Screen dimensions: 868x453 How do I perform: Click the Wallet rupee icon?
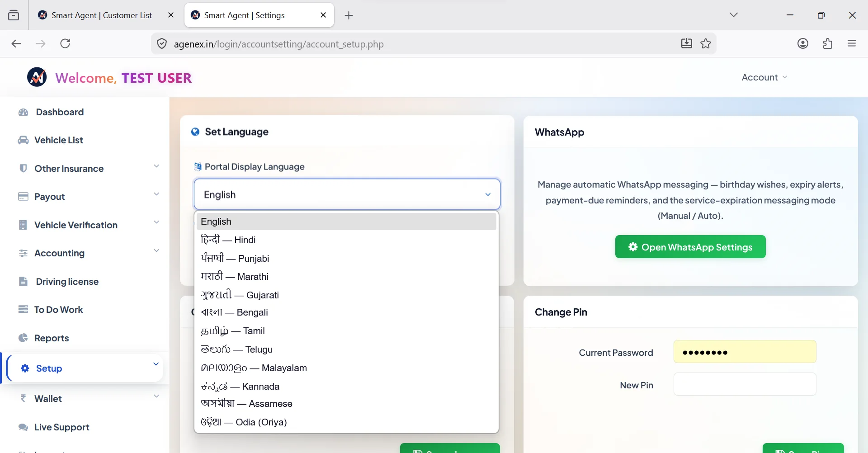pos(23,398)
